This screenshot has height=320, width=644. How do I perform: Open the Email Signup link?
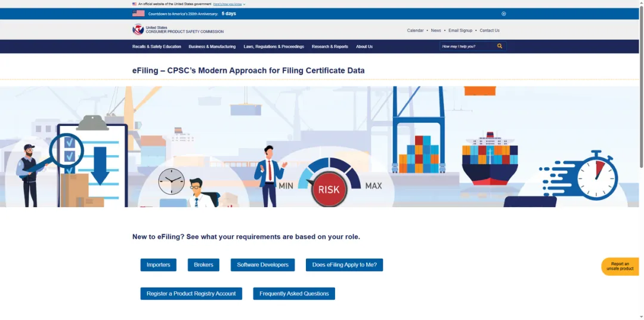[x=460, y=30]
